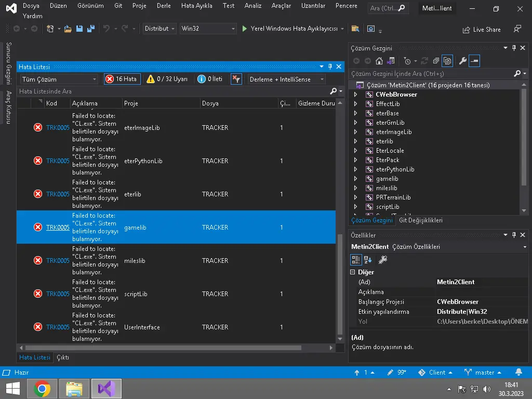Click the Hata Listesi vertical scrollbar thumb

coord(340,284)
